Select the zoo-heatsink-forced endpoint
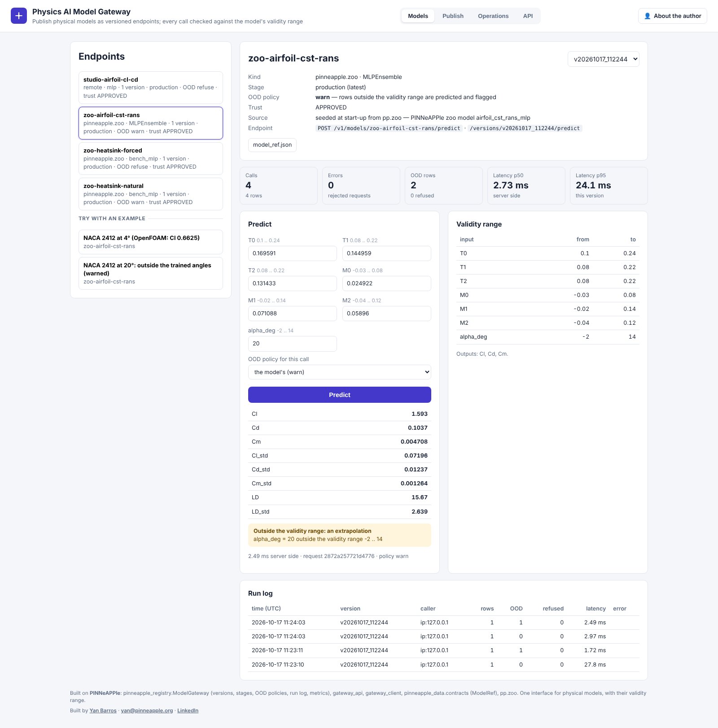The image size is (718, 728). (150, 158)
